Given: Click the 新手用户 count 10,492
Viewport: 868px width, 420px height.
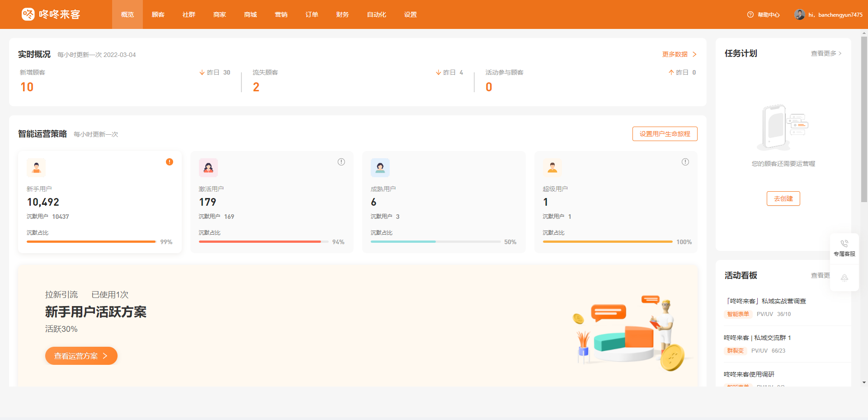Looking at the screenshot, I should (43, 202).
